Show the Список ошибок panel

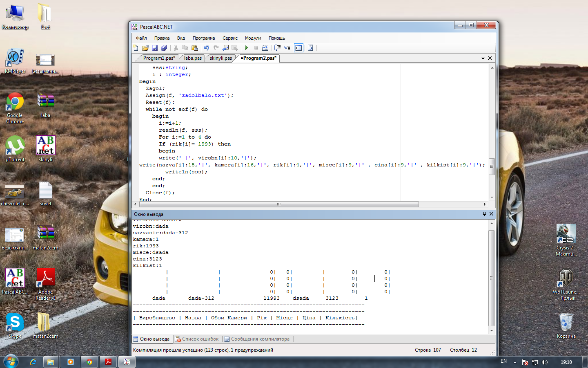click(197, 339)
